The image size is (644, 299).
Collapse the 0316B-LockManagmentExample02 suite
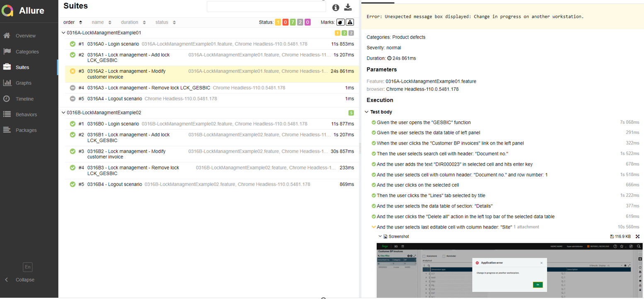point(63,113)
